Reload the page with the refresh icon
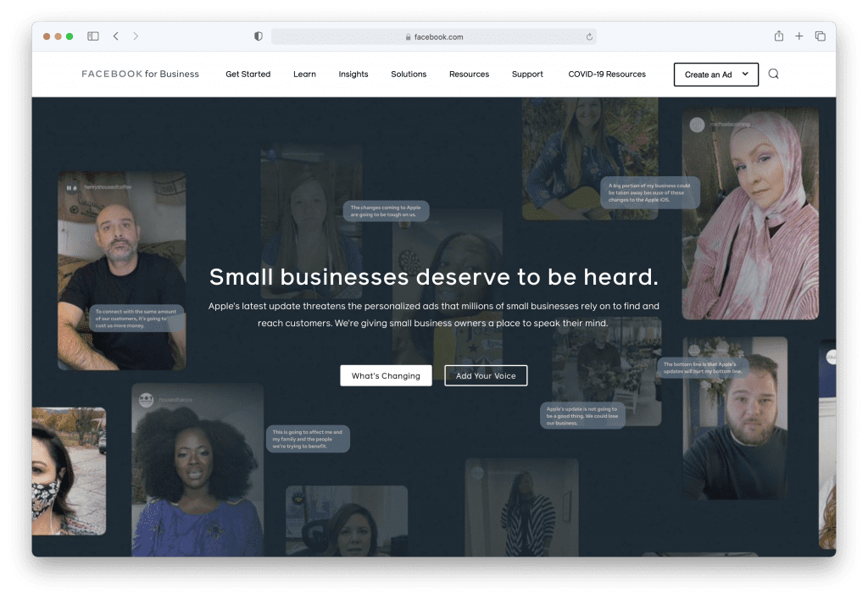Image resolution: width=868 pixels, height=599 pixels. (589, 36)
